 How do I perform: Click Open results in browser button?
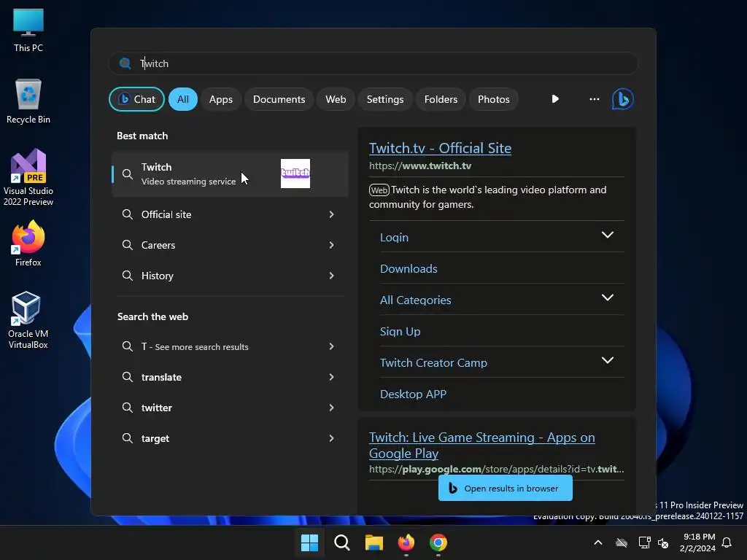(x=506, y=488)
